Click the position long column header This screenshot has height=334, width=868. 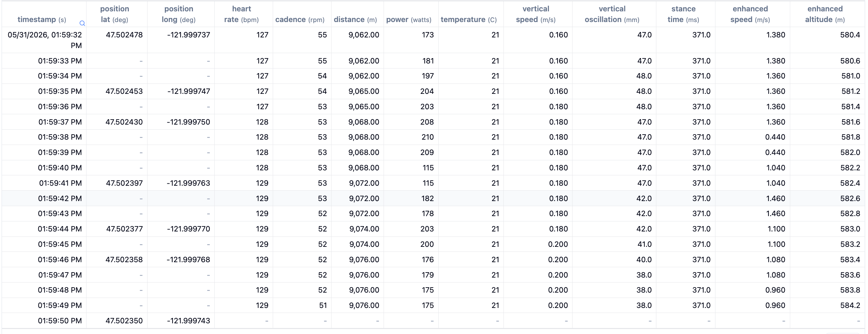(x=179, y=14)
